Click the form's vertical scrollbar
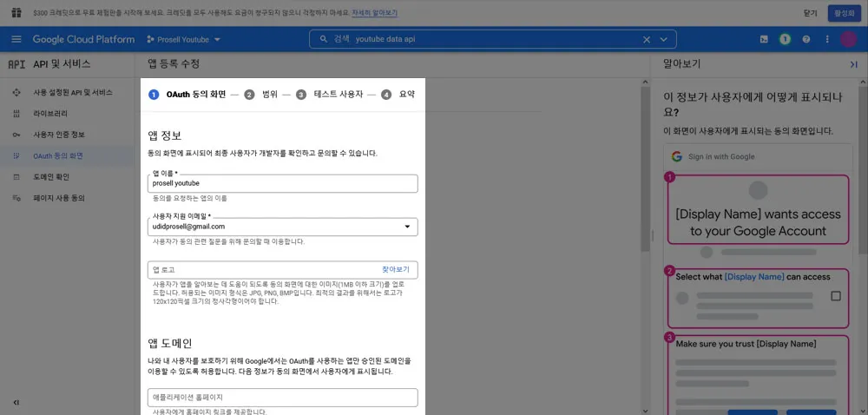 coord(646,168)
